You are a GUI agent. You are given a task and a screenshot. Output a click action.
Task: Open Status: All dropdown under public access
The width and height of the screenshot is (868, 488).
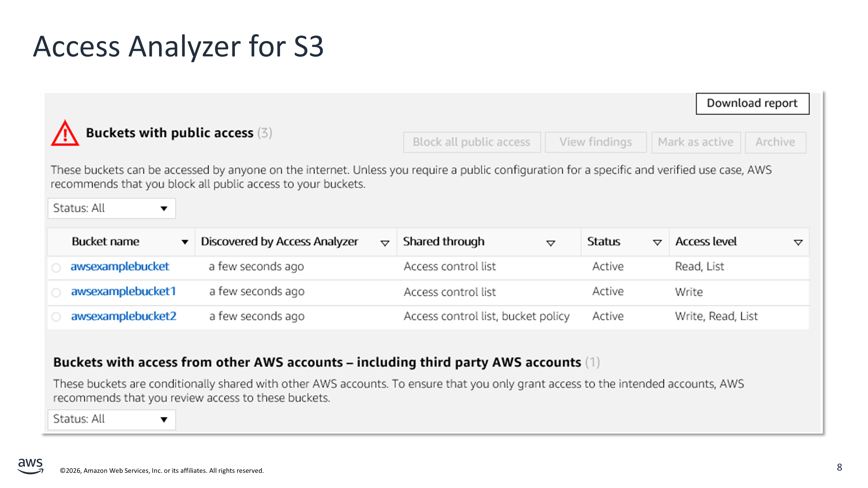[112, 208]
